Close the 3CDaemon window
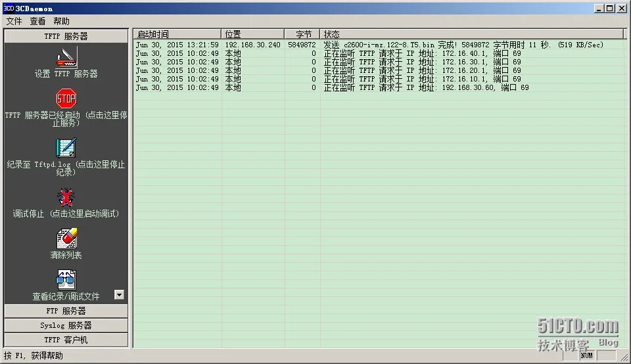631x364 pixels. 622,8
